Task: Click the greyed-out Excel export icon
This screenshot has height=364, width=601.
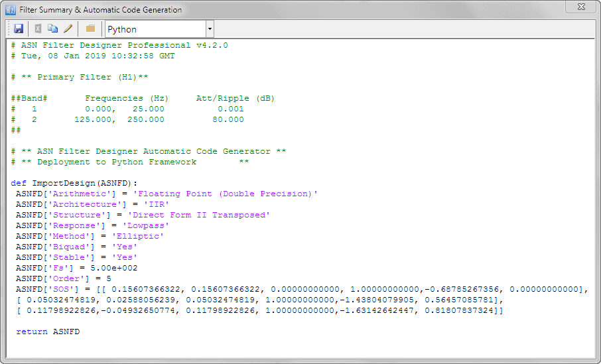Action: (x=38, y=29)
